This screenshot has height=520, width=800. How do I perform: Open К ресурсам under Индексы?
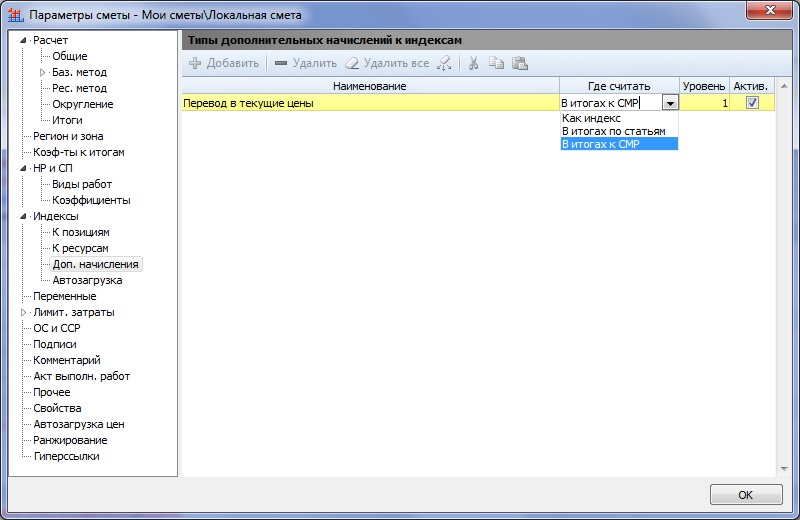click(x=80, y=248)
